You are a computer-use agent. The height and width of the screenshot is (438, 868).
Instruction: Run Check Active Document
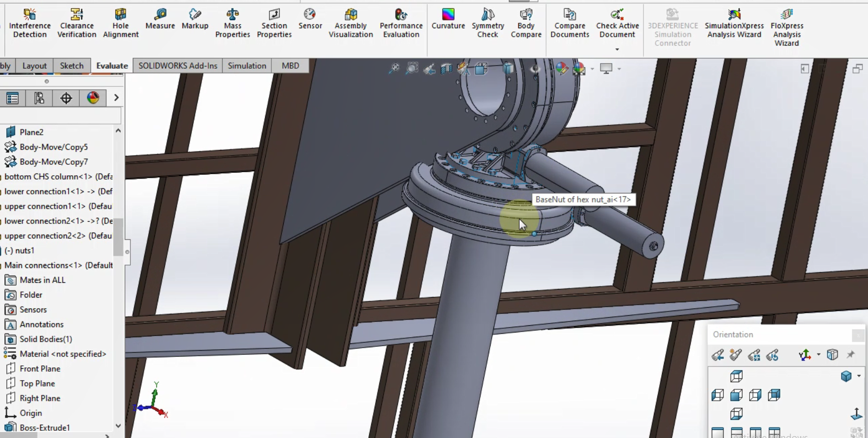click(617, 23)
